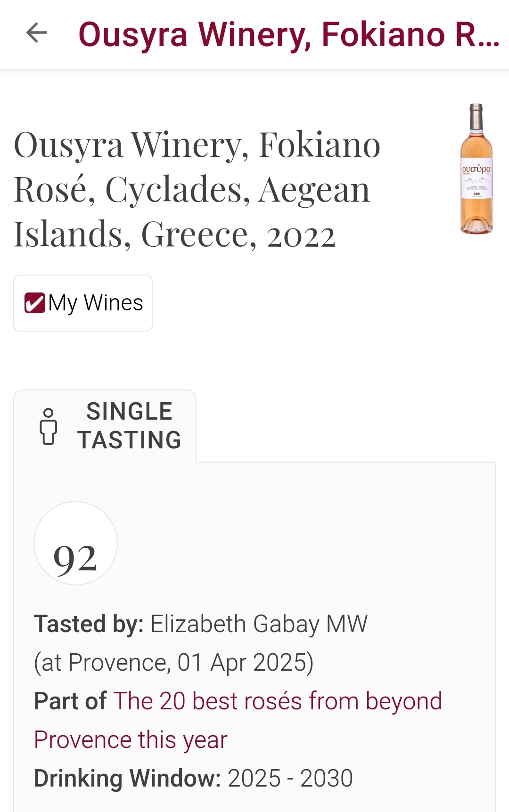Tap "Islands, Greece, 2022" in the heading
Screen dimensions: 509x812
click(174, 234)
